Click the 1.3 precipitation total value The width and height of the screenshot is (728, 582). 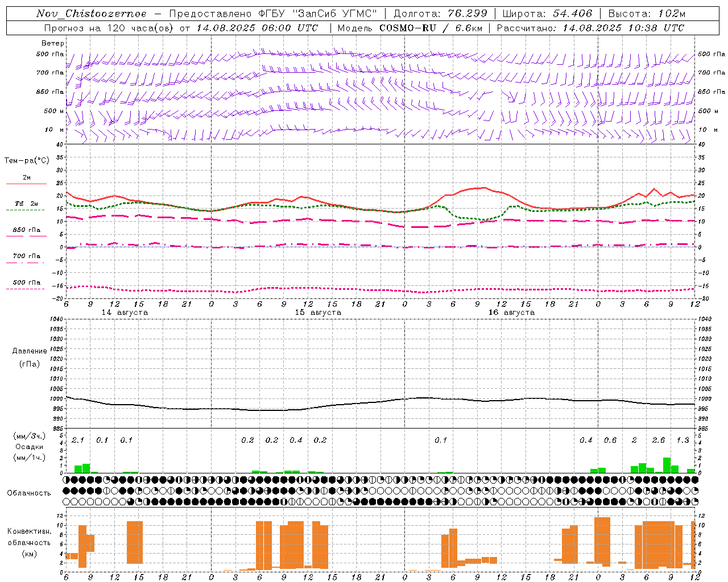682,440
